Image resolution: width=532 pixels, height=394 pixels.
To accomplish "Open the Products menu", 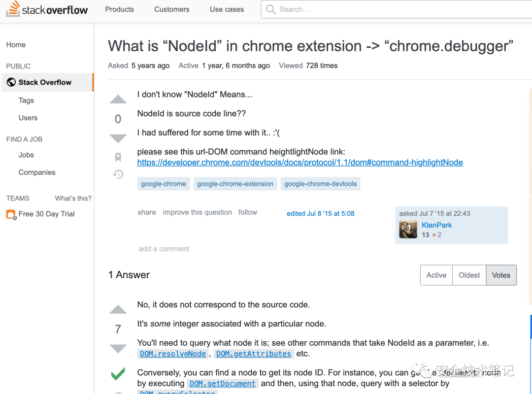I will click(x=119, y=9).
